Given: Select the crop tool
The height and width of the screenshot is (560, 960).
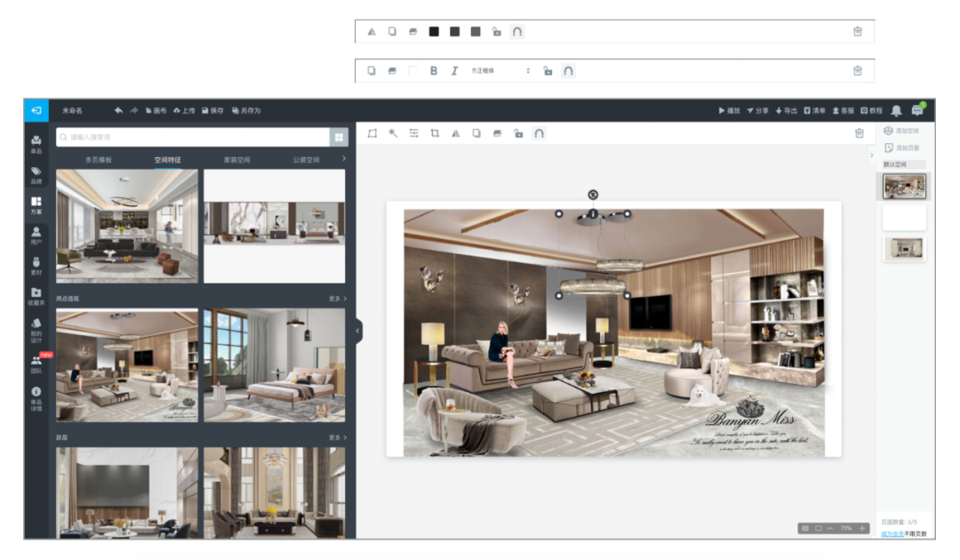Looking at the screenshot, I should [435, 133].
